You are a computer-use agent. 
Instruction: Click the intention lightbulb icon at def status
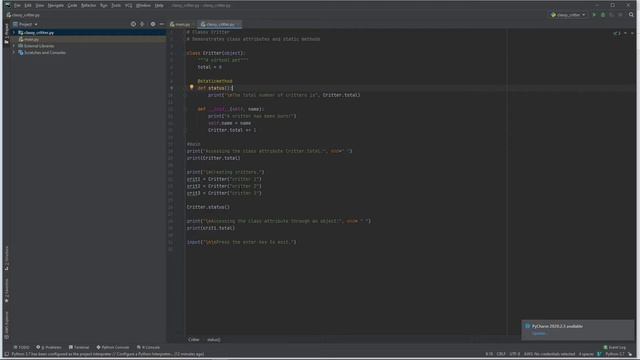point(191,87)
